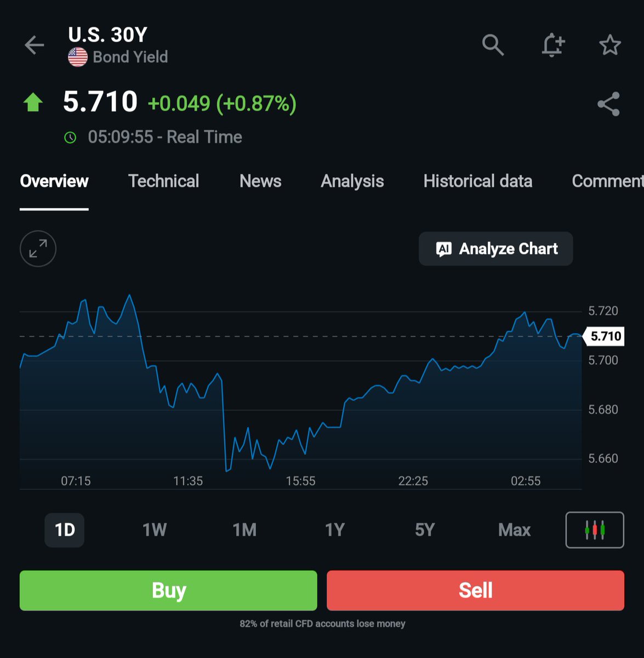Open the Historical data tab
644x658 pixels.
(478, 181)
